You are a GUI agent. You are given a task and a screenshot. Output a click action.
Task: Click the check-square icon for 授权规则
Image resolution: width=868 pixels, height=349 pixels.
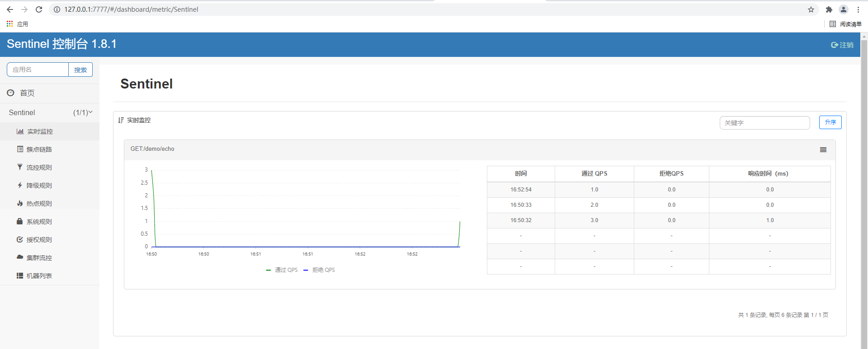click(20, 239)
